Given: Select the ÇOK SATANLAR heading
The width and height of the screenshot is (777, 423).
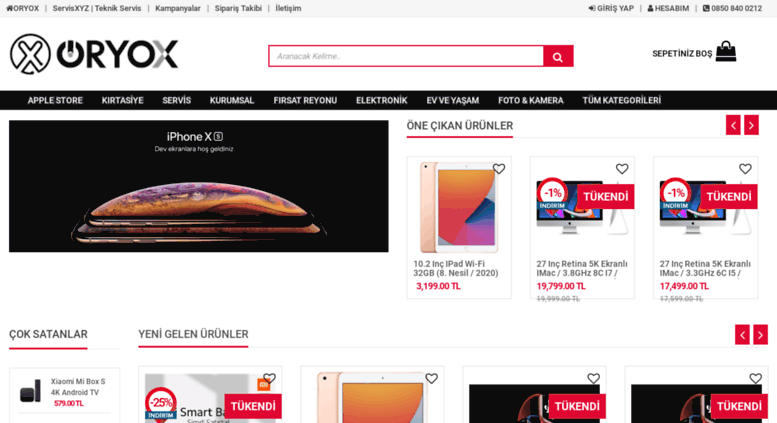Looking at the screenshot, I should (x=48, y=334).
